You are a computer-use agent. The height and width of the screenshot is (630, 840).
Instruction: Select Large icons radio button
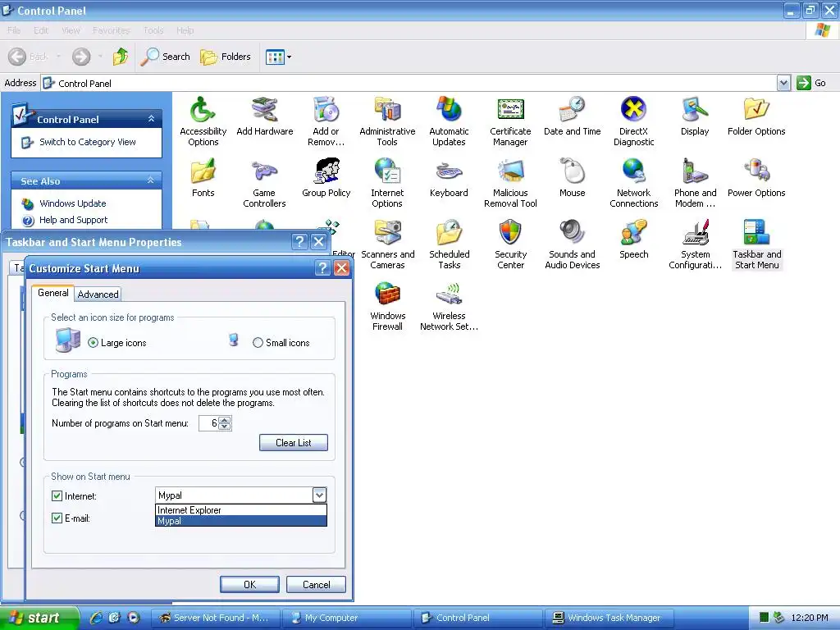pos(94,343)
